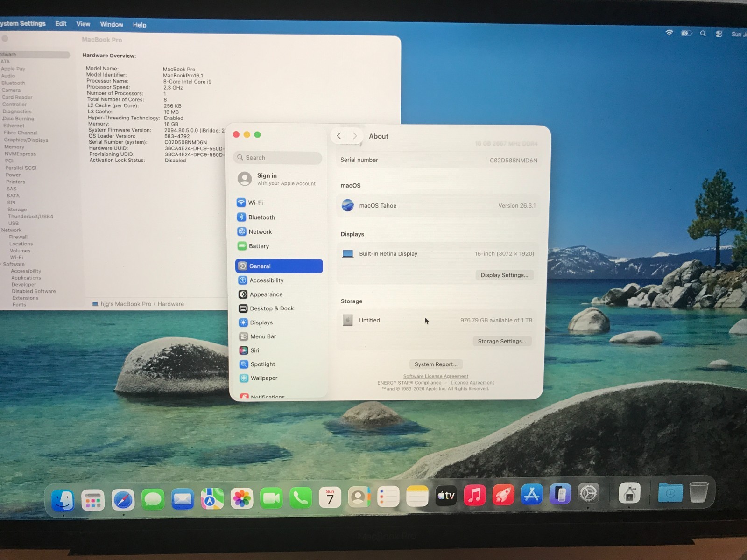The height and width of the screenshot is (560, 747).
Task: Click serial number value C02D508NMD6N
Action: point(513,161)
